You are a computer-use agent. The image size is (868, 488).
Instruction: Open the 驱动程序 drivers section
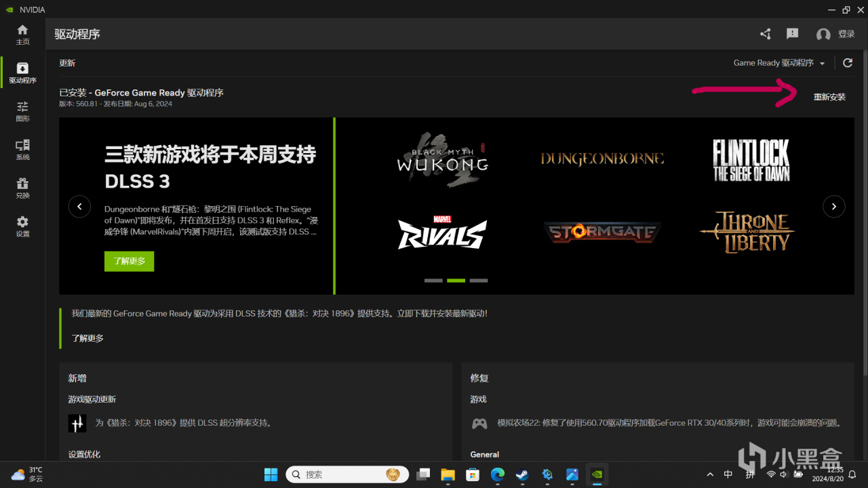tap(22, 73)
